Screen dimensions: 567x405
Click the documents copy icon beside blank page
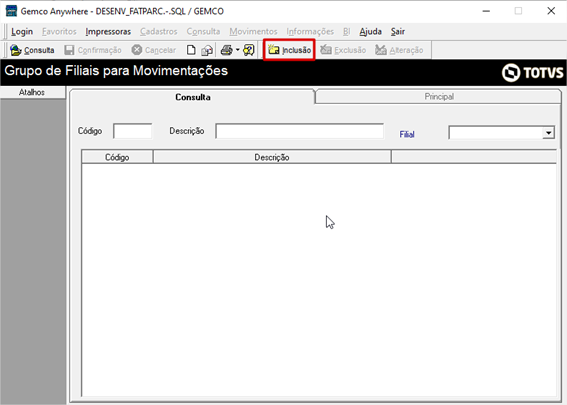click(x=207, y=50)
